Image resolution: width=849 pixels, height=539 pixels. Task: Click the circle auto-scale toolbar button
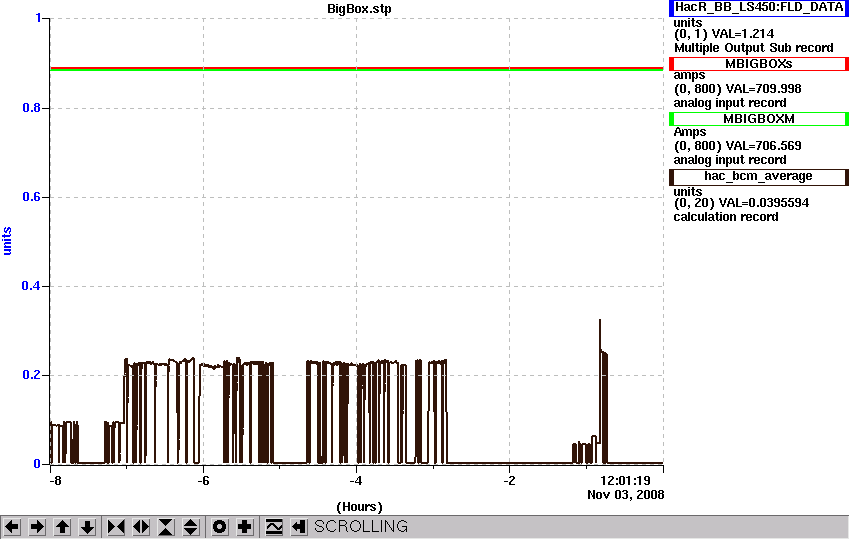(x=219, y=527)
